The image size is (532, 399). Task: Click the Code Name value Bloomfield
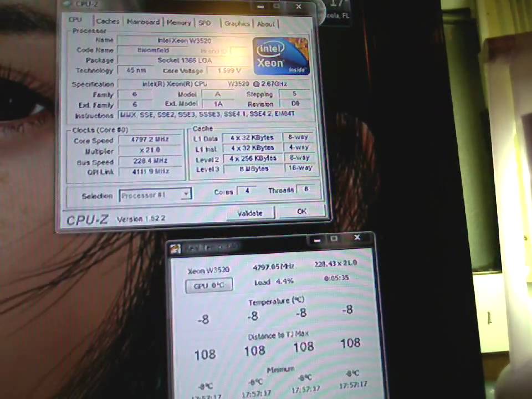pyautogui.click(x=153, y=50)
